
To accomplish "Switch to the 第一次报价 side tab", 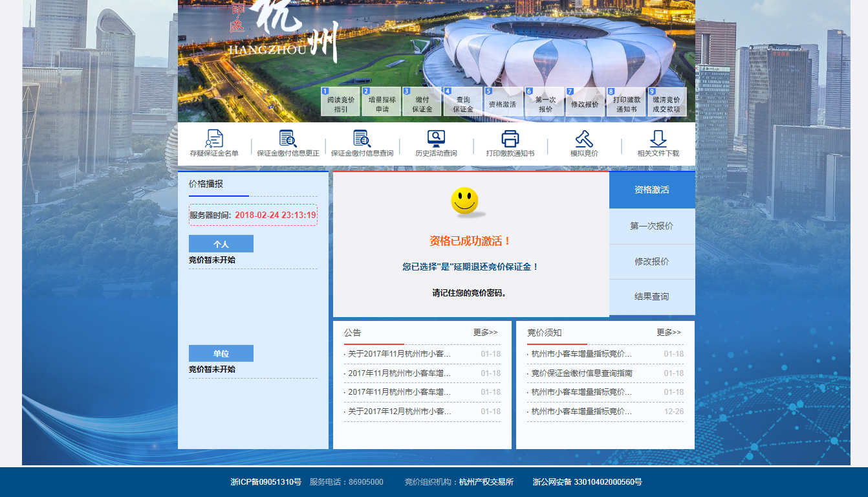I will (x=652, y=226).
